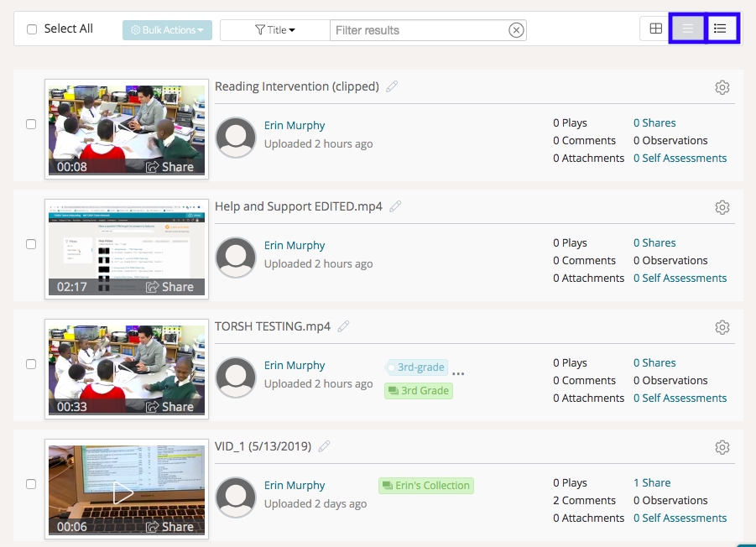The image size is (756, 547).
Task: Expand the Title filter dropdown
Action: click(274, 30)
